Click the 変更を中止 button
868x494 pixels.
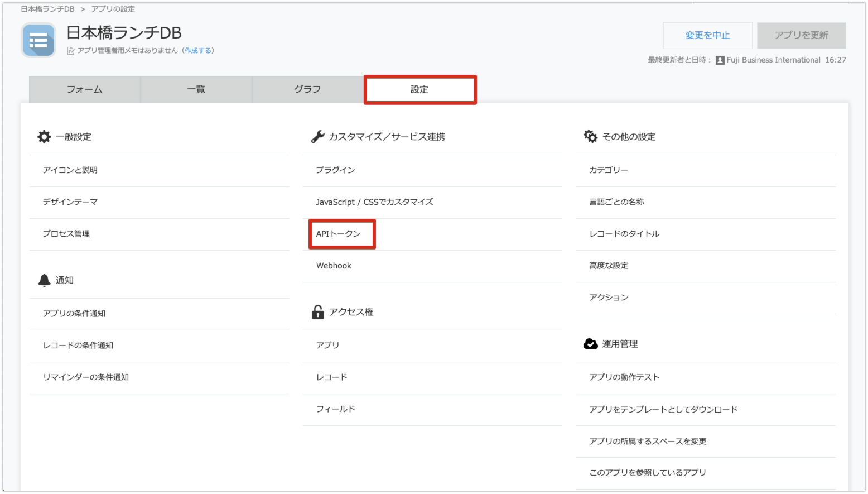pos(708,35)
